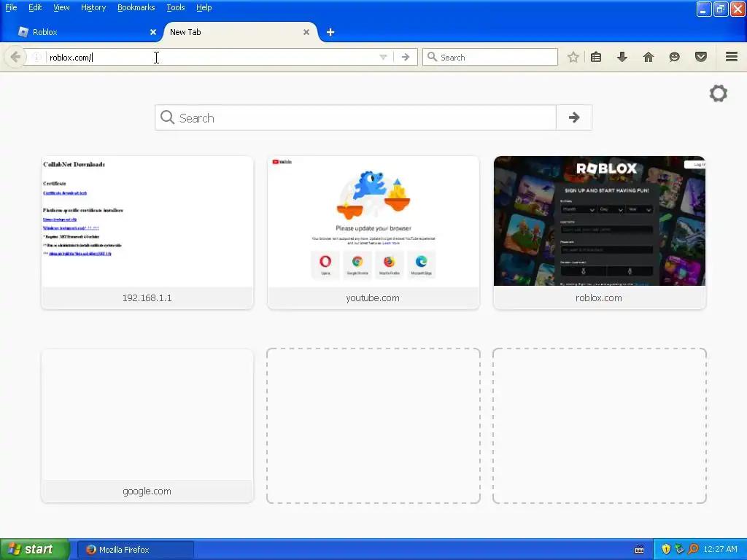
Task: Click the magnifier in toolbar search box
Action: (432, 57)
